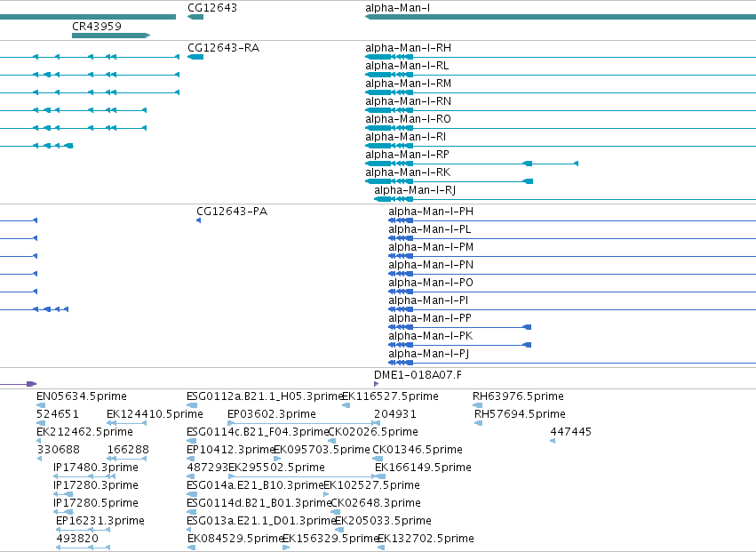Click the alpha-Man-I-RH transcript label
Viewport: 756px width, 552px height.
coord(409,48)
